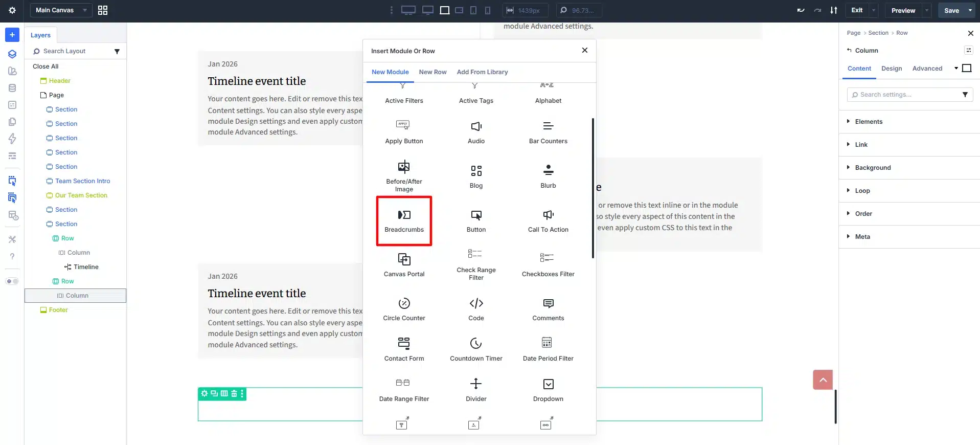This screenshot has height=445, width=980.
Task: Open the crossed tools icon in sidebar
Action: coord(12,239)
